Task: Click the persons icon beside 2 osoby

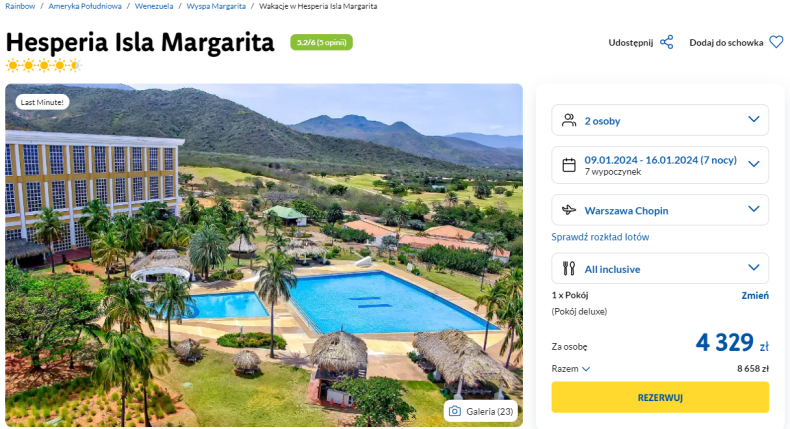Action: (x=569, y=120)
